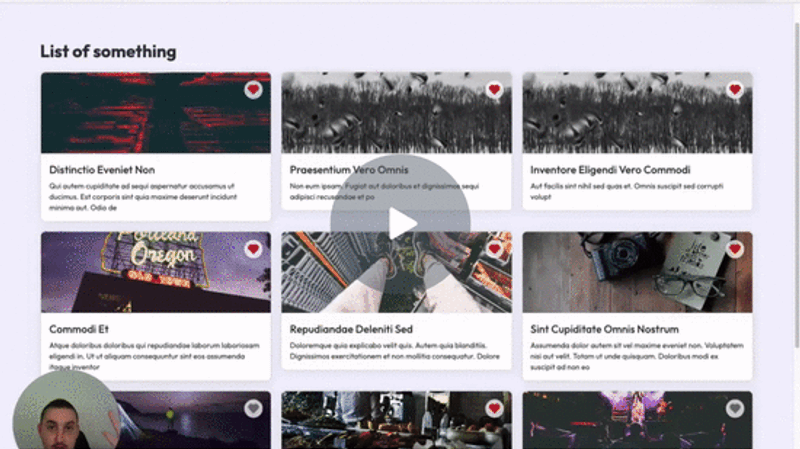
Task: Toggle the heart on Distinctio Eveniet Non card
Action: click(253, 90)
